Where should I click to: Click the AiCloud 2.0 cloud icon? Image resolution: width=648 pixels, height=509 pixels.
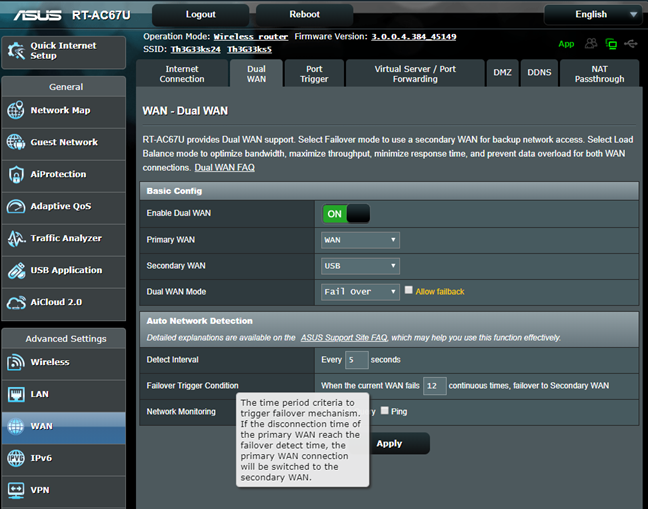point(16,302)
